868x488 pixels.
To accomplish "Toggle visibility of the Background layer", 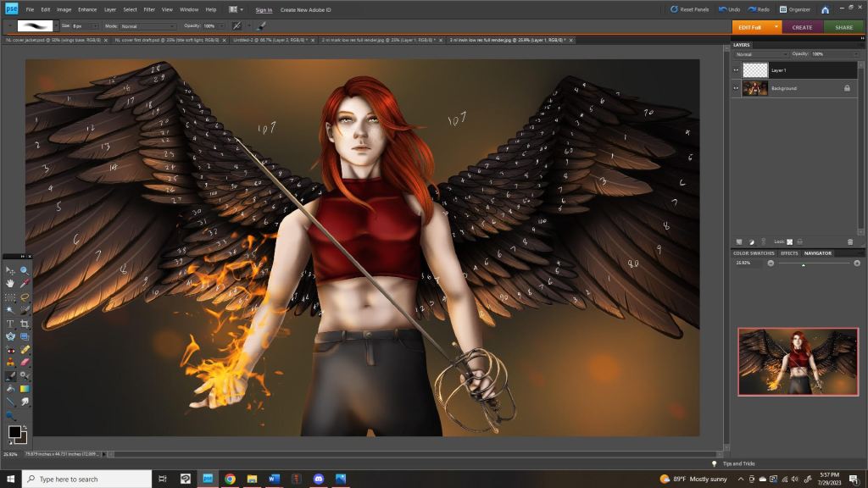I will tap(736, 88).
